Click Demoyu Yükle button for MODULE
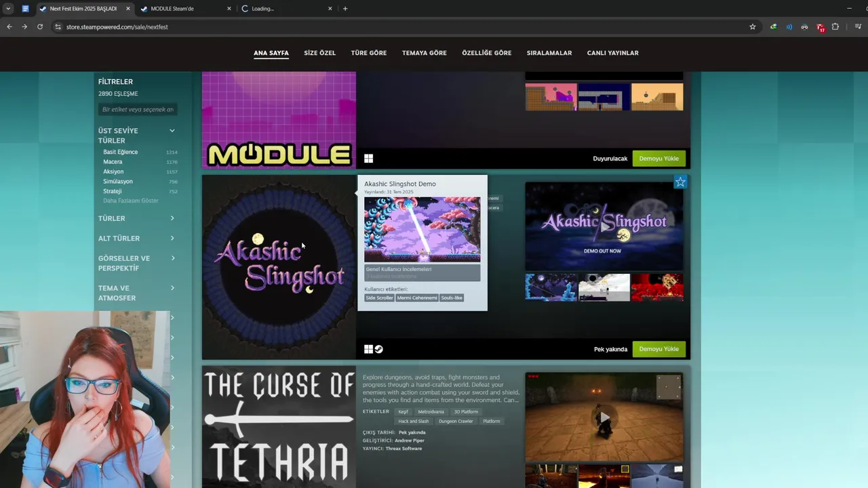This screenshot has width=868, height=488. 658,159
